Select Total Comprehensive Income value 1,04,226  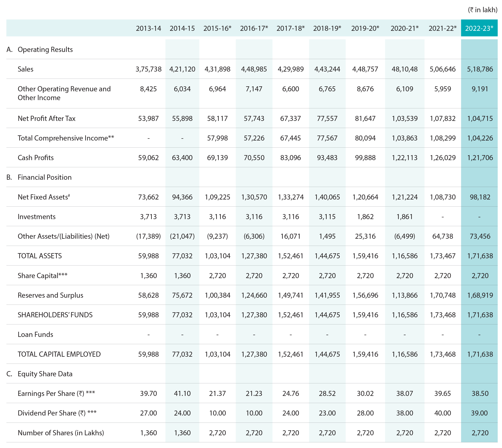[480, 138]
